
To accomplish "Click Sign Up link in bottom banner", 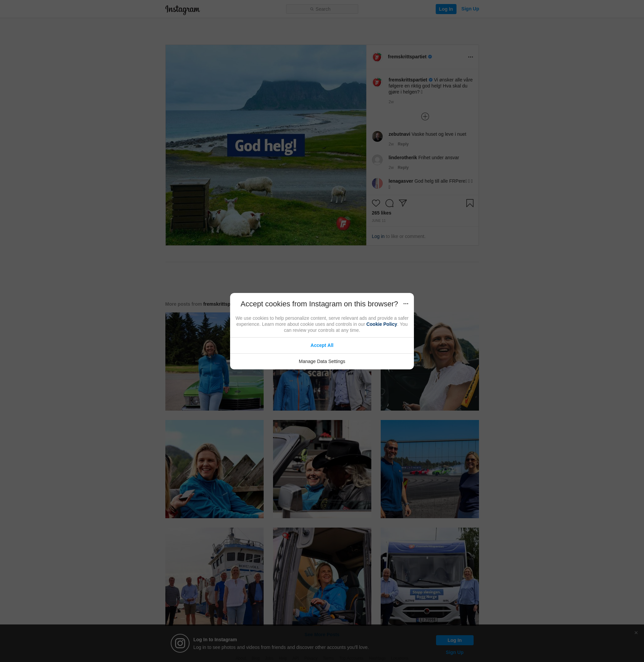I will pyautogui.click(x=454, y=653).
